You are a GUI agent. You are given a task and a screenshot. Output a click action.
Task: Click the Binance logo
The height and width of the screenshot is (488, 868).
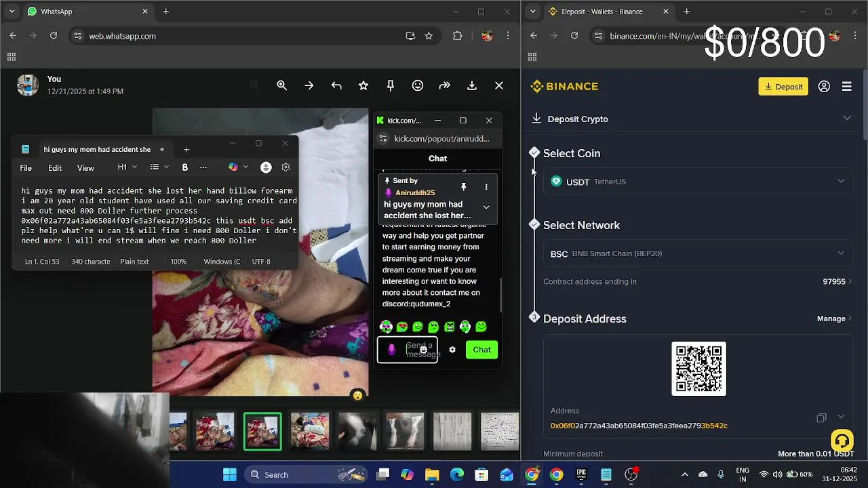(x=564, y=86)
